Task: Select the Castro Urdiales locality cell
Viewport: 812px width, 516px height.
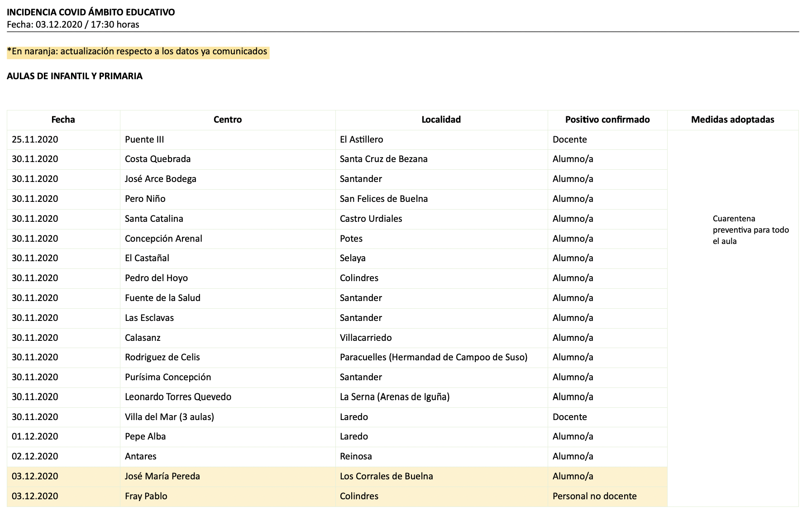Action: click(x=371, y=219)
